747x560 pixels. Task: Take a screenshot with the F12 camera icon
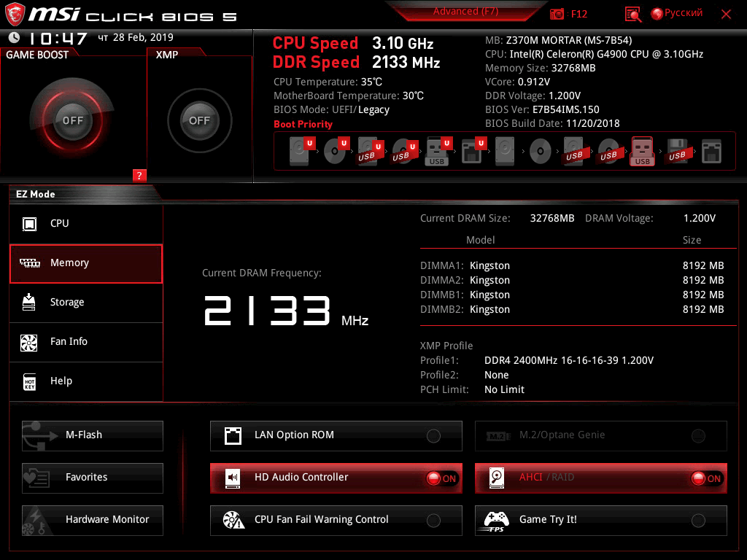[x=557, y=14]
